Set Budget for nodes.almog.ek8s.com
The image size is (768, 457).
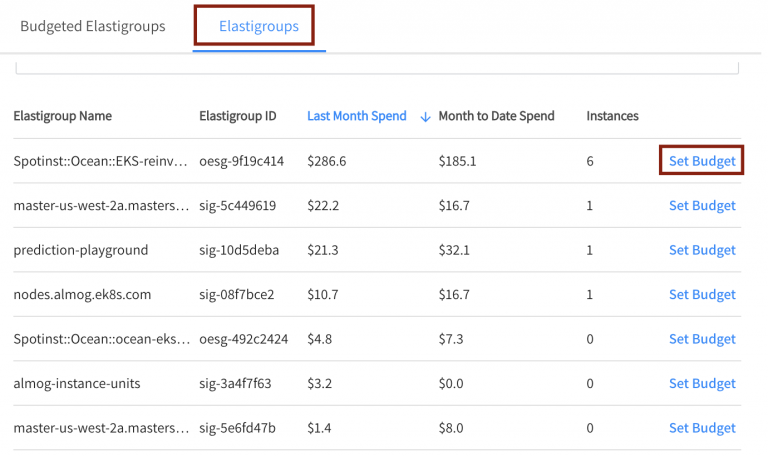point(701,295)
